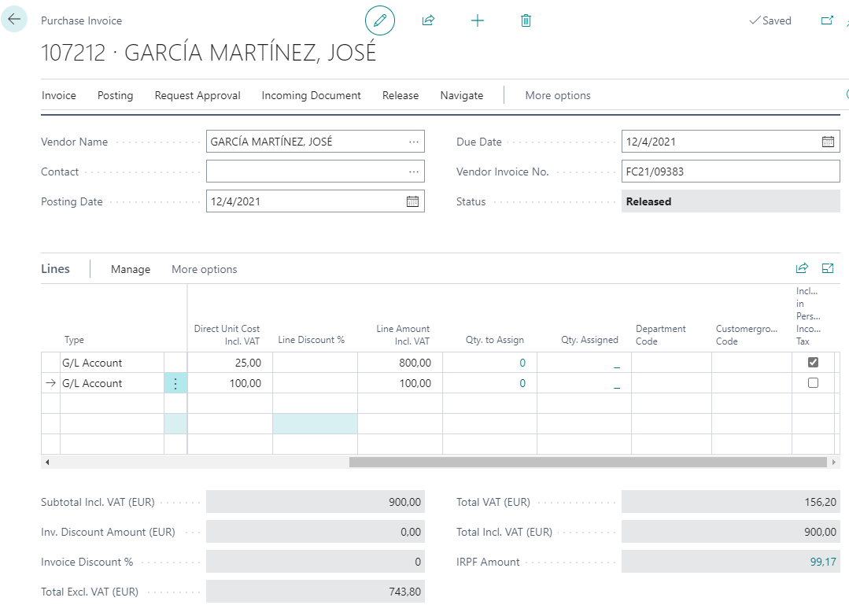849x616 pixels.
Task: Maximize the Lines section icon
Action: click(x=828, y=268)
